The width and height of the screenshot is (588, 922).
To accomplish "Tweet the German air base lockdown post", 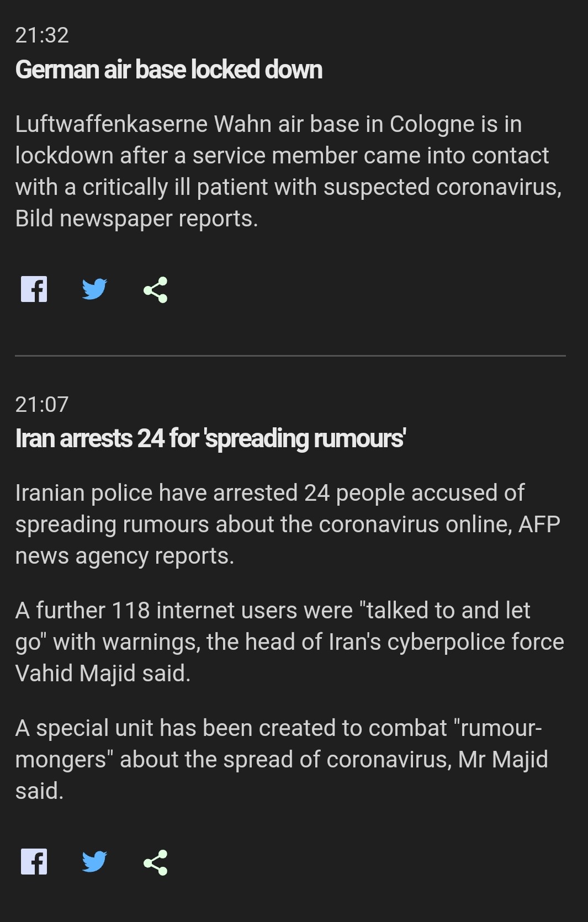I will (x=94, y=289).
